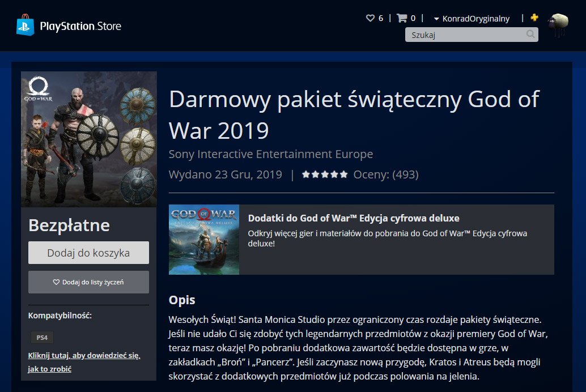Click Dodaj do listy życzeń button
The image size is (586, 392).
tap(88, 282)
